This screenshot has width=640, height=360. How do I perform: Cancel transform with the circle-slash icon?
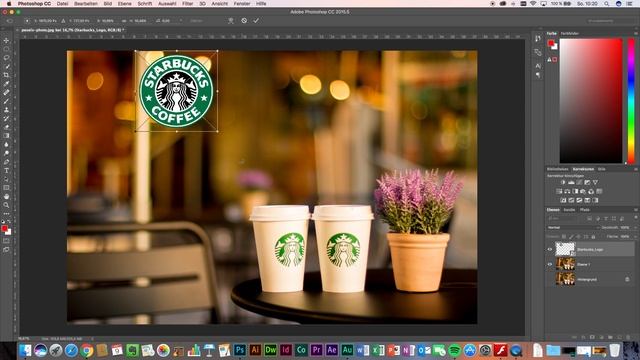pos(244,20)
